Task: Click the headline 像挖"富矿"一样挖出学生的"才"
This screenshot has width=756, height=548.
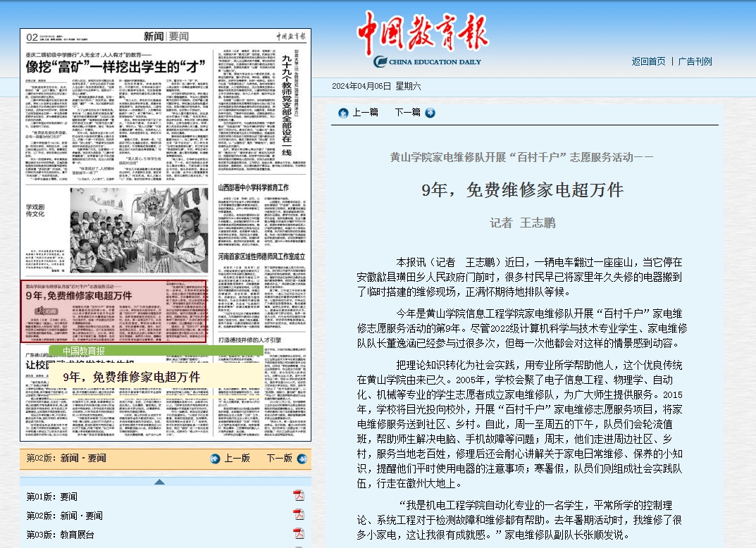Action: (116, 66)
